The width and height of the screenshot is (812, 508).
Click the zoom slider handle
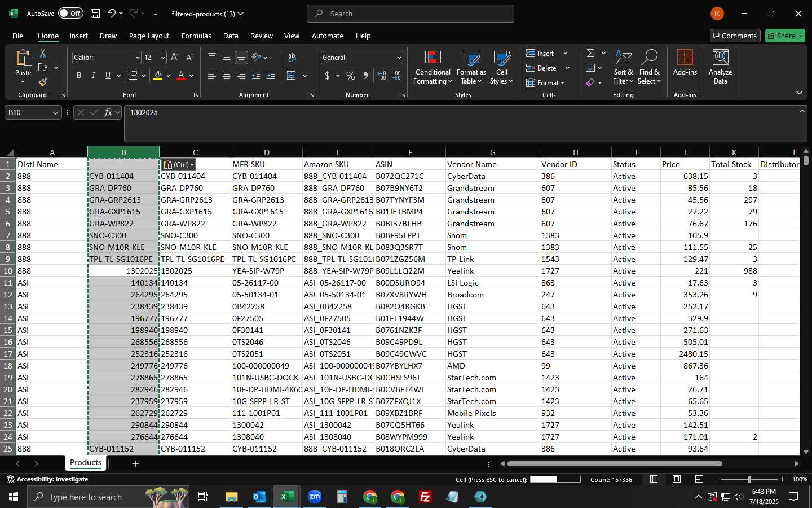pos(749,479)
